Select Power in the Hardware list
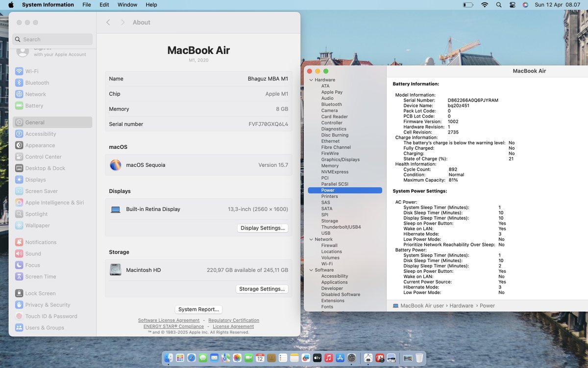 345,190
